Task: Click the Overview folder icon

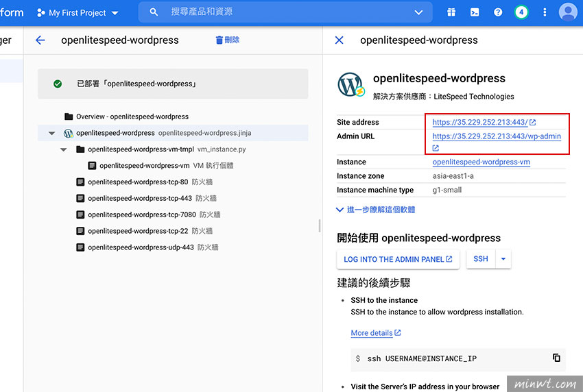Action: tap(69, 117)
